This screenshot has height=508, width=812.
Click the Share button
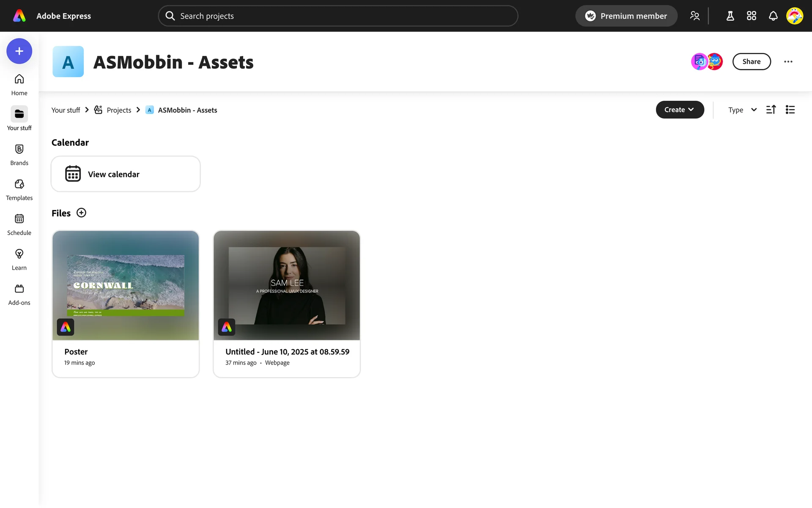click(751, 62)
